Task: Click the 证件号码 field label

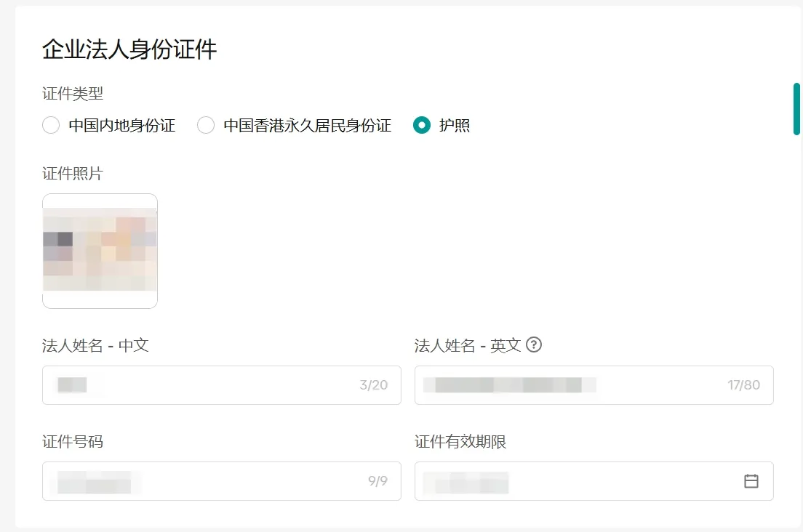Action: tap(70, 441)
